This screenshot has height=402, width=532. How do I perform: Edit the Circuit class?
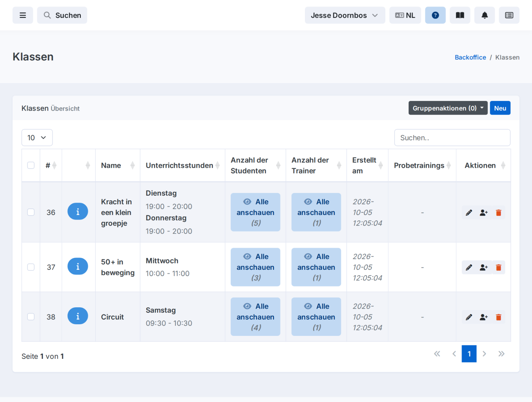[469, 317]
